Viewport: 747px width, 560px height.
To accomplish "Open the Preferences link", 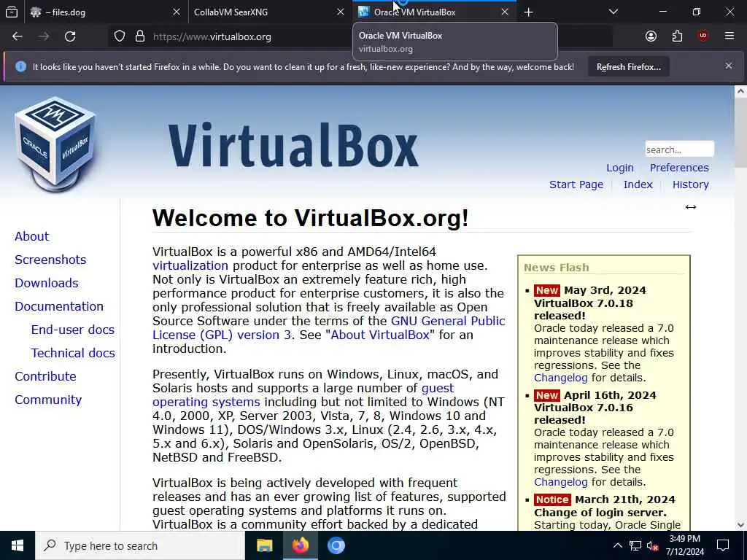I will coord(679,168).
